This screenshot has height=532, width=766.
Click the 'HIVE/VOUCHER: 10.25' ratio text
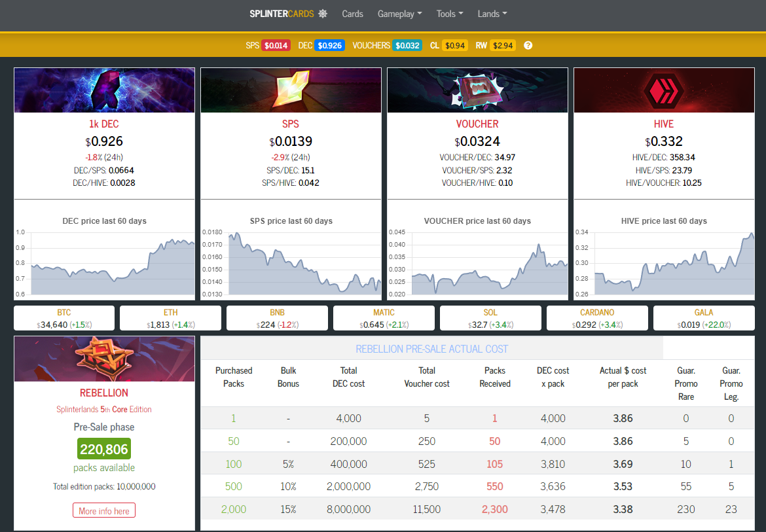pos(664,183)
